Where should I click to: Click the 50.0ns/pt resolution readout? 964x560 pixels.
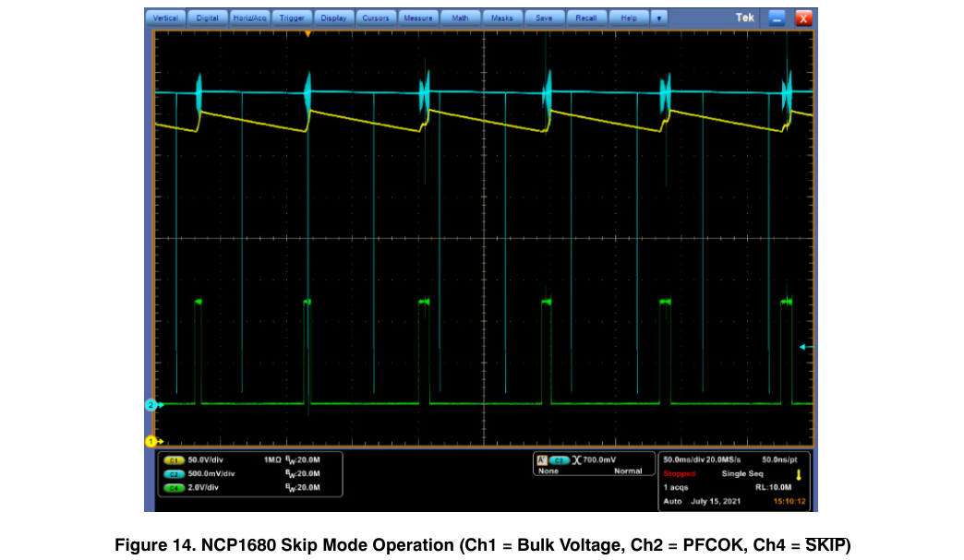tap(779, 460)
